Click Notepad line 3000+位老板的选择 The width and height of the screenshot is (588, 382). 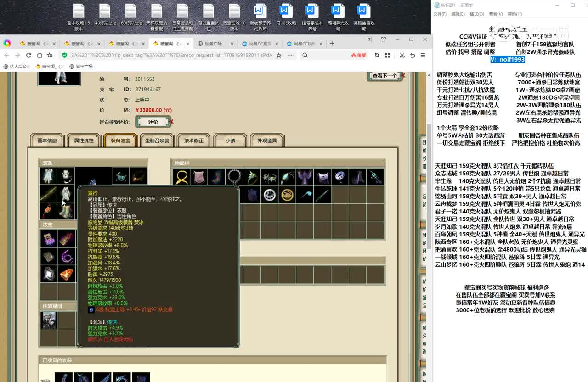pos(505,310)
